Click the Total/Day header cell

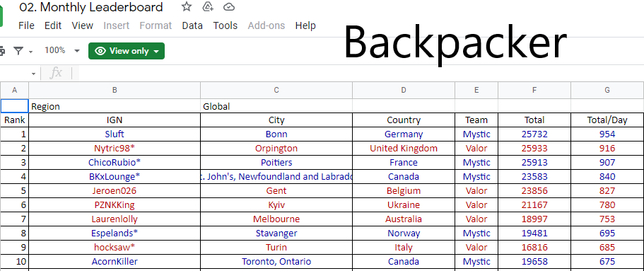(x=607, y=120)
